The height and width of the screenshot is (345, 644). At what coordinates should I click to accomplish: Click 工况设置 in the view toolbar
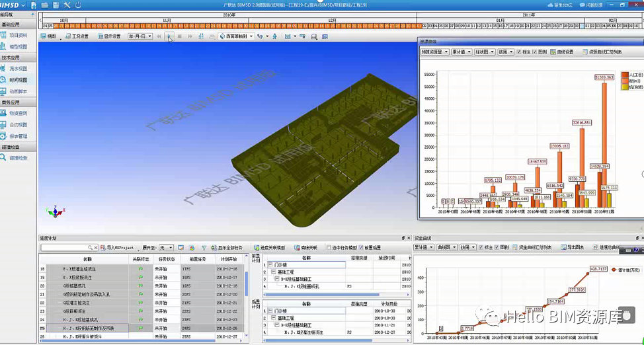[77, 36]
